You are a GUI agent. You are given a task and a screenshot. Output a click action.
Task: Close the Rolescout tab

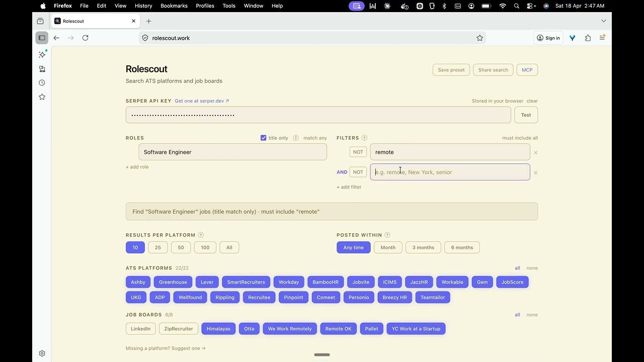133,21
